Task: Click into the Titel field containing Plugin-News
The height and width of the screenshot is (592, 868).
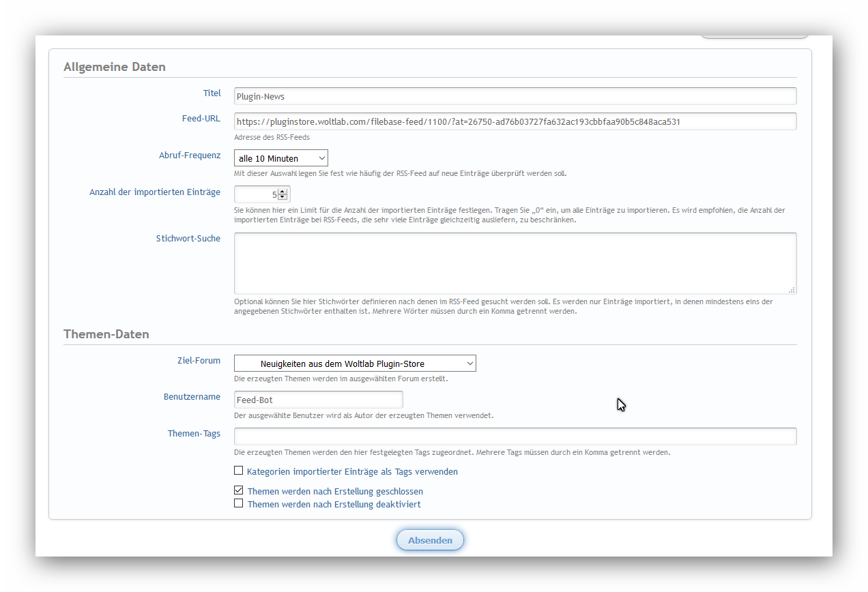Action: [x=515, y=96]
